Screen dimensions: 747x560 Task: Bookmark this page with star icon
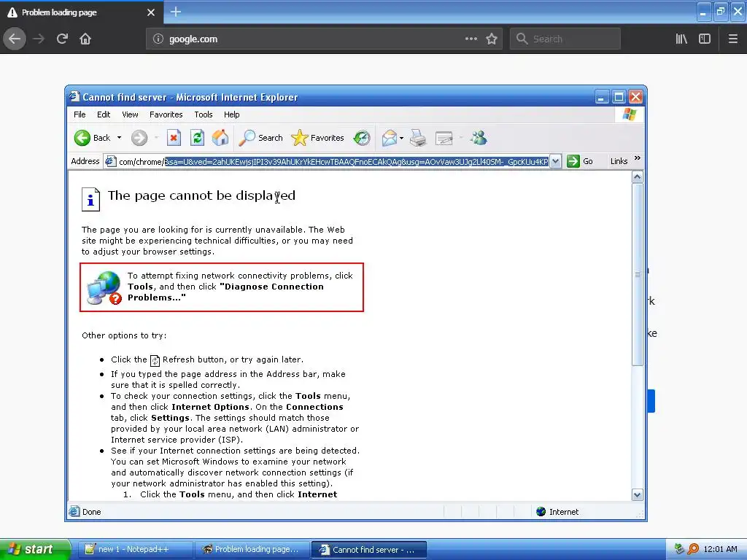coord(492,39)
